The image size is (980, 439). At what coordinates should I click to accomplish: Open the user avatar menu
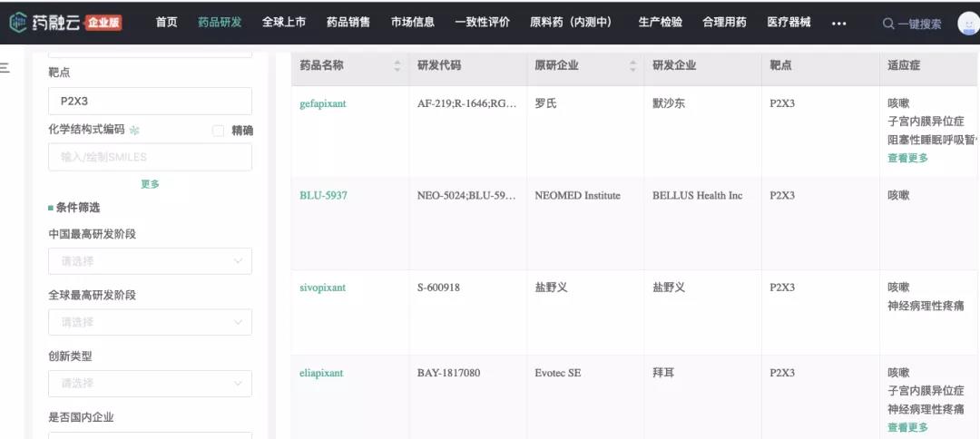point(968,24)
